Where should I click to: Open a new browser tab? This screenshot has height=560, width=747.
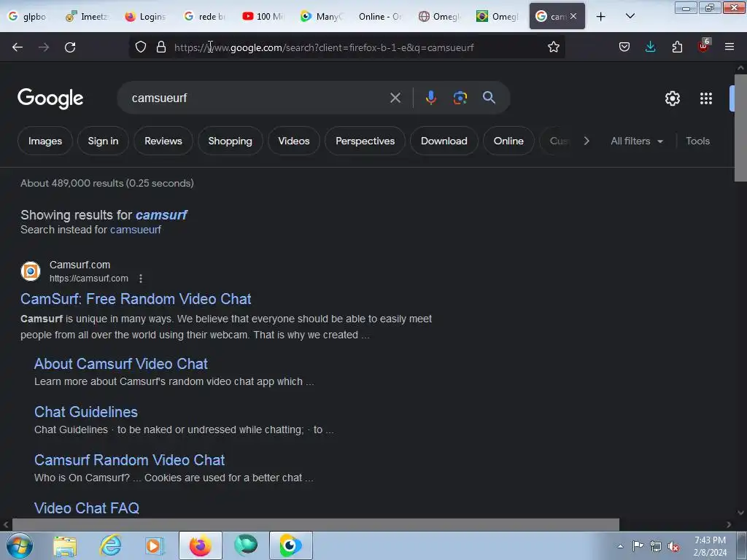(601, 17)
